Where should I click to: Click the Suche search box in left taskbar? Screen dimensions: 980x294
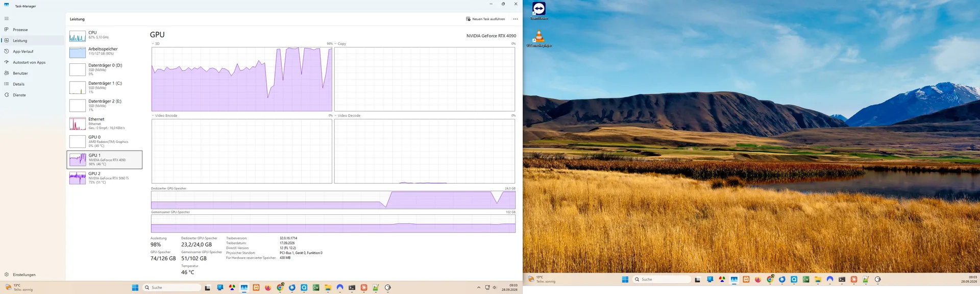point(171,288)
